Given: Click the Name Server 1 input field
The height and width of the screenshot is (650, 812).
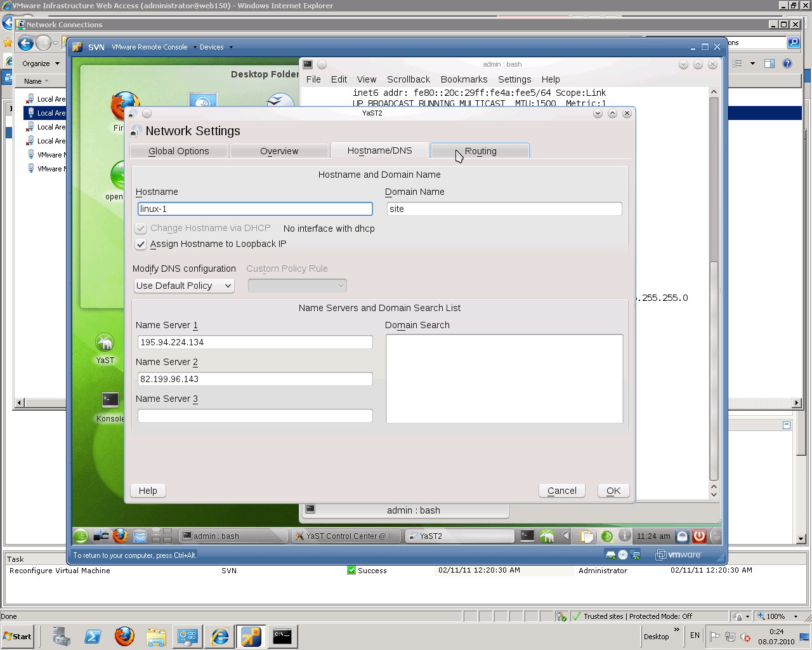Looking at the screenshot, I should [255, 342].
